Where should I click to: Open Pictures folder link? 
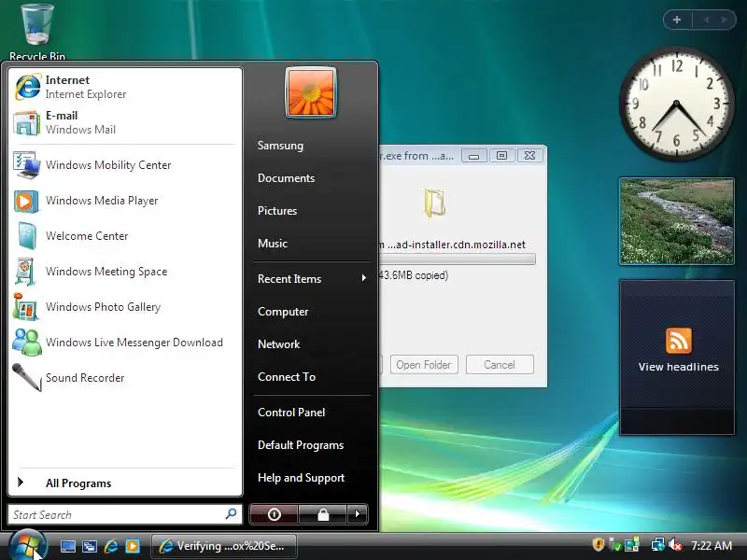point(312,211)
